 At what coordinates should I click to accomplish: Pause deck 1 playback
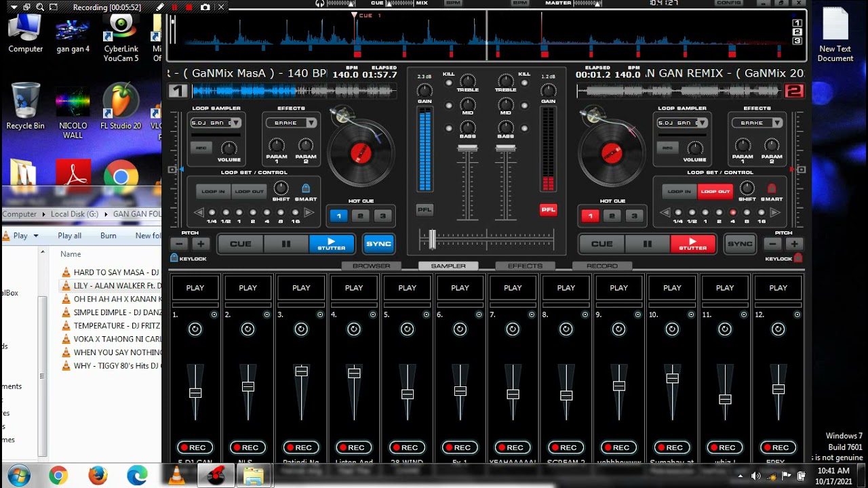(x=286, y=244)
